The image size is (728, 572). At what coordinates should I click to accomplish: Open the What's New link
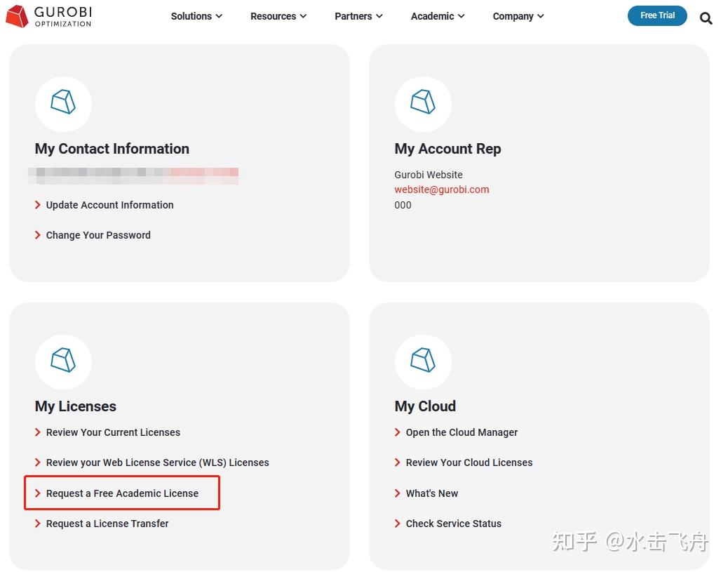pos(432,493)
